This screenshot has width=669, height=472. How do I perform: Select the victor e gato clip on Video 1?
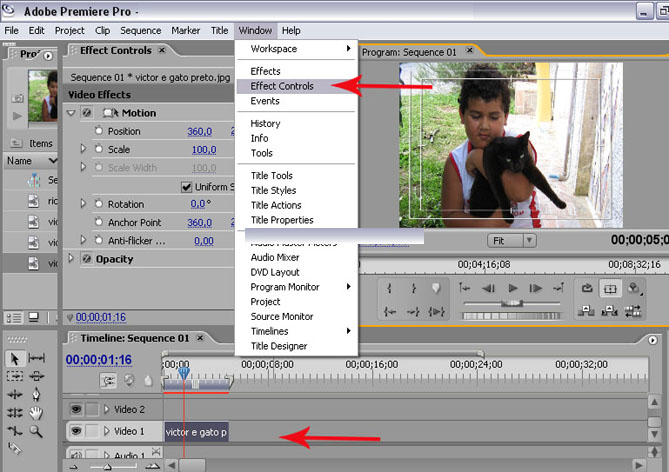click(x=196, y=432)
